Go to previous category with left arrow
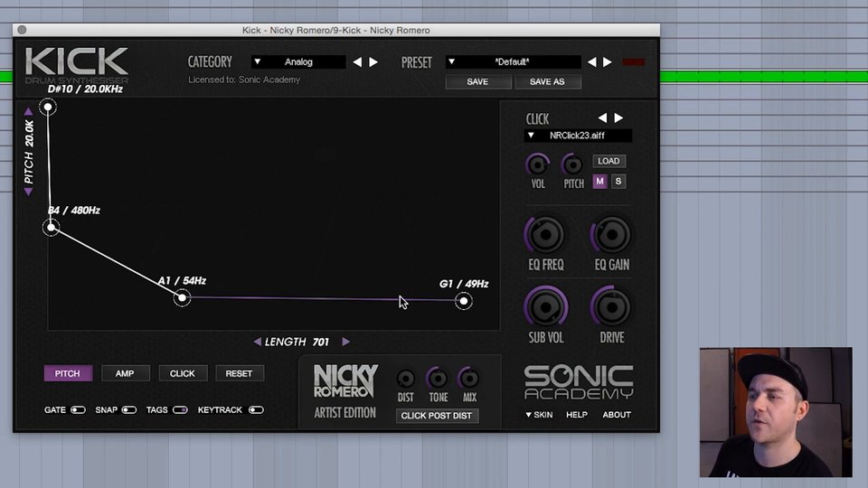 pos(357,62)
